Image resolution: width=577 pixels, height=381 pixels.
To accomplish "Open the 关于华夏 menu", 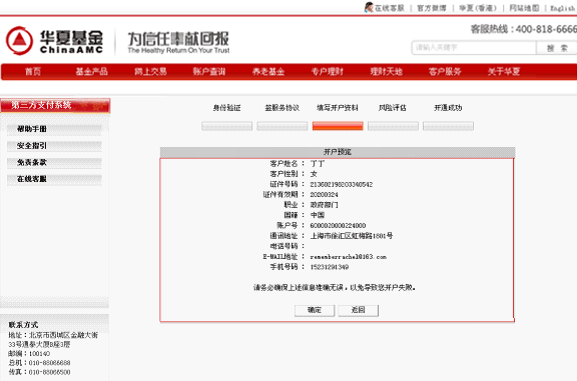I will tap(504, 71).
